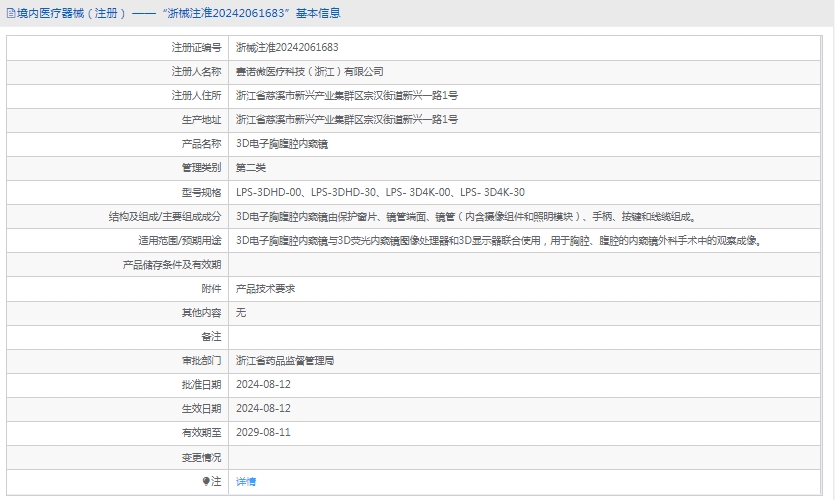Select product name 3D电子胸腹腔内窥镜
835x500 pixels.
coord(281,143)
